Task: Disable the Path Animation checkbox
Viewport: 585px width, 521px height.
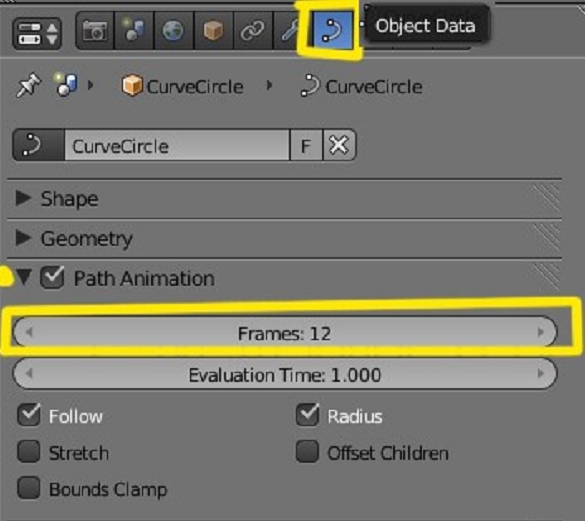Action: pyautogui.click(x=52, y=277)
